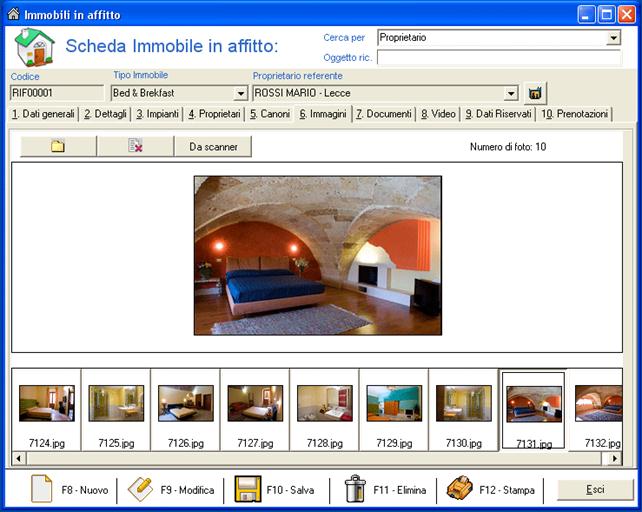Expand the Proprietario referente dropdown arrow

tap(511, 93)
